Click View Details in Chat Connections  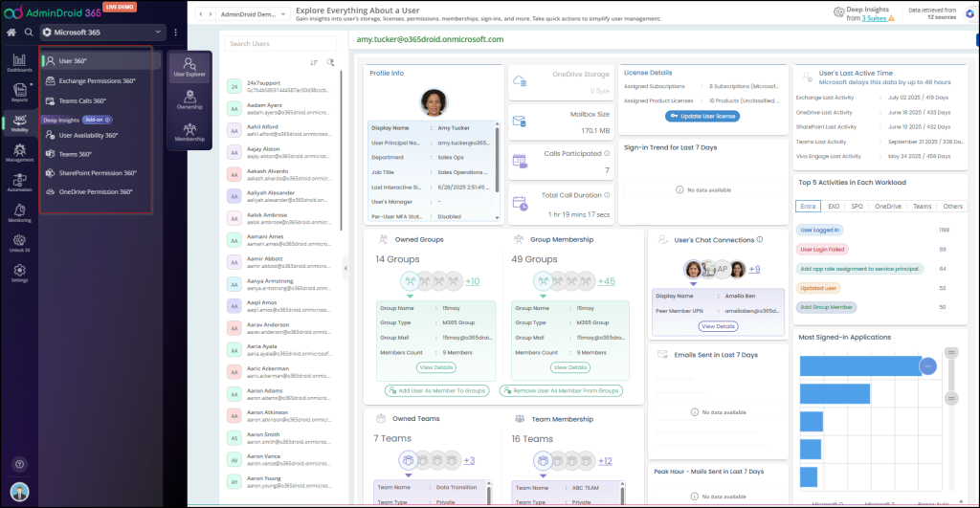(718, 326)
